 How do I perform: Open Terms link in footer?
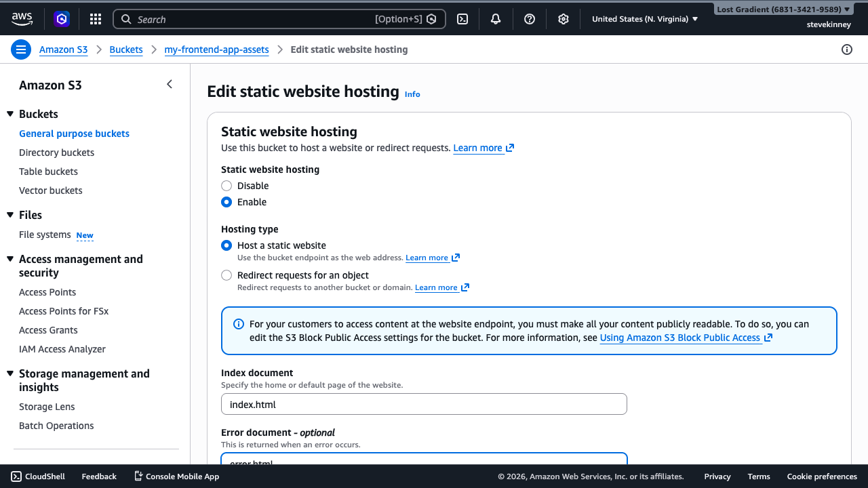pyautogui.click(x=759, y=476)
